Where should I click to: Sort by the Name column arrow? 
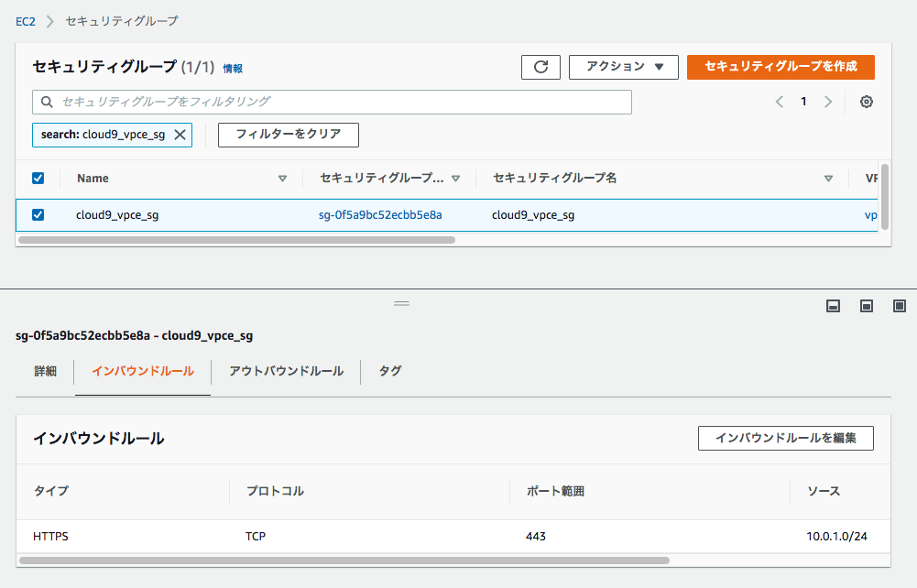(x=284, y=178)
